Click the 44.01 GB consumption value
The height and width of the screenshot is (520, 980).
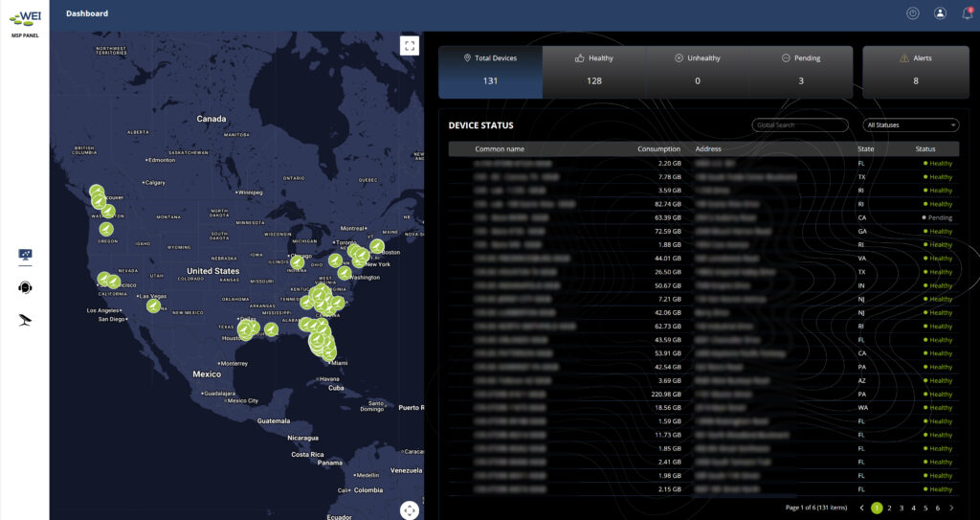coord(667,259)
